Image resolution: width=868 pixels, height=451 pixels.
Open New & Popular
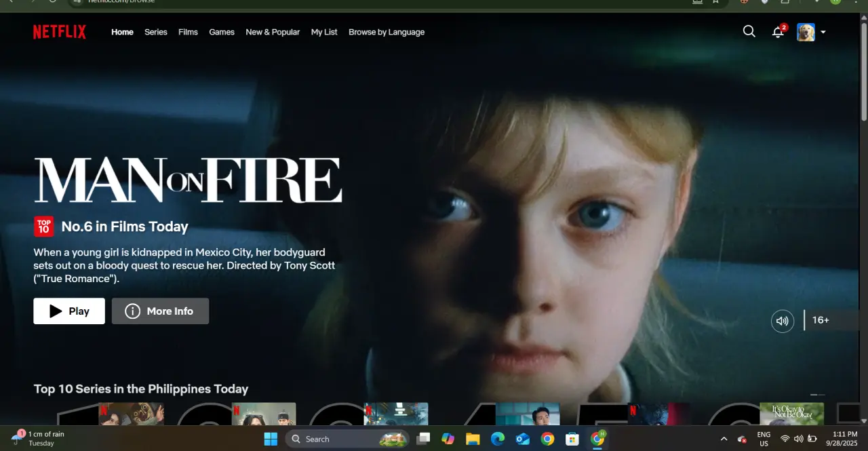(273, 32)
